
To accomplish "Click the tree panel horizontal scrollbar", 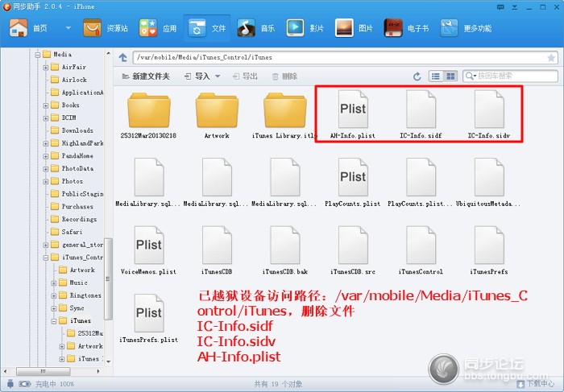I will [x=44, y=371].
